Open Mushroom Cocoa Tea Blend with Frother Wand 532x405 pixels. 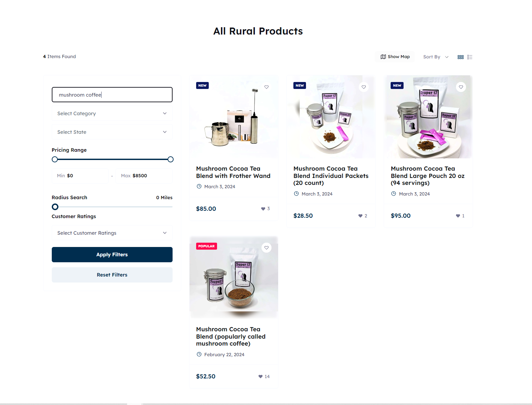point(233,172)
